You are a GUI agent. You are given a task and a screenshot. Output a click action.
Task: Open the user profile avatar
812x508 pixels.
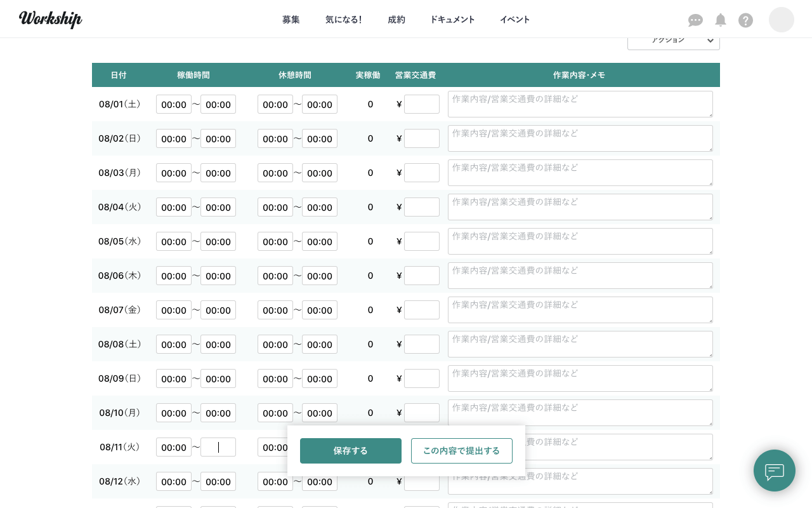pyautogui.click(x=782, y=20)
